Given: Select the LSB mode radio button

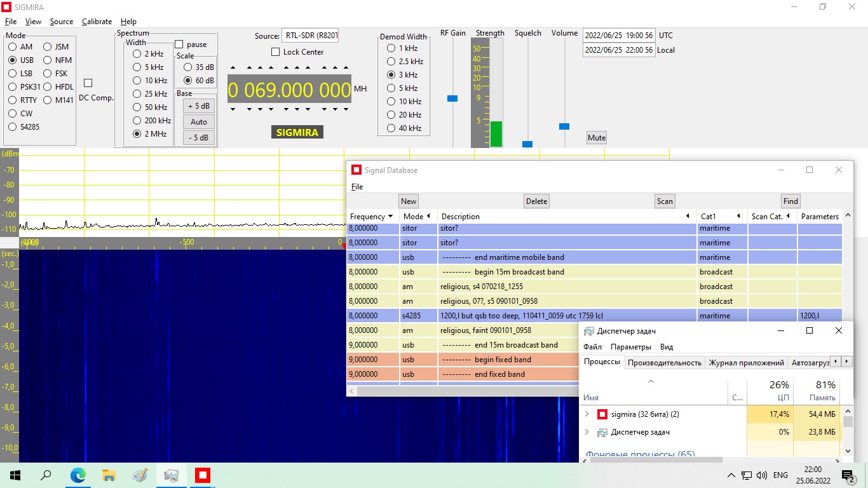Looking at the screenshot, I should pos(13,74).
